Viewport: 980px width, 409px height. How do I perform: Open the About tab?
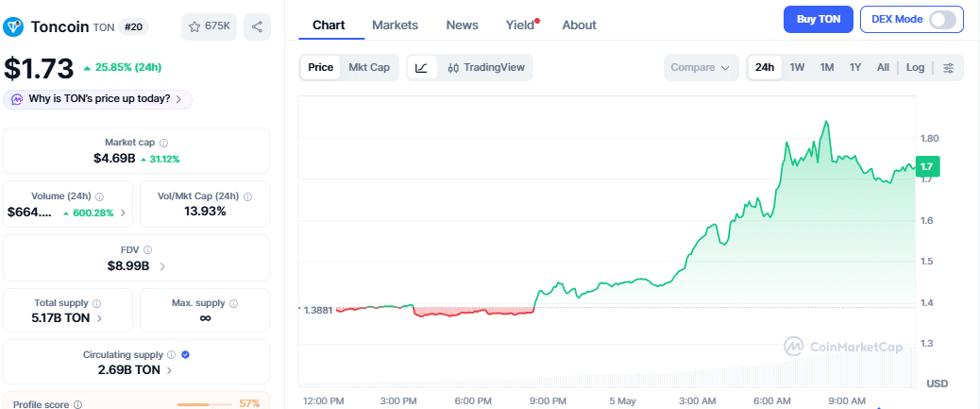[x=580, y=25]
